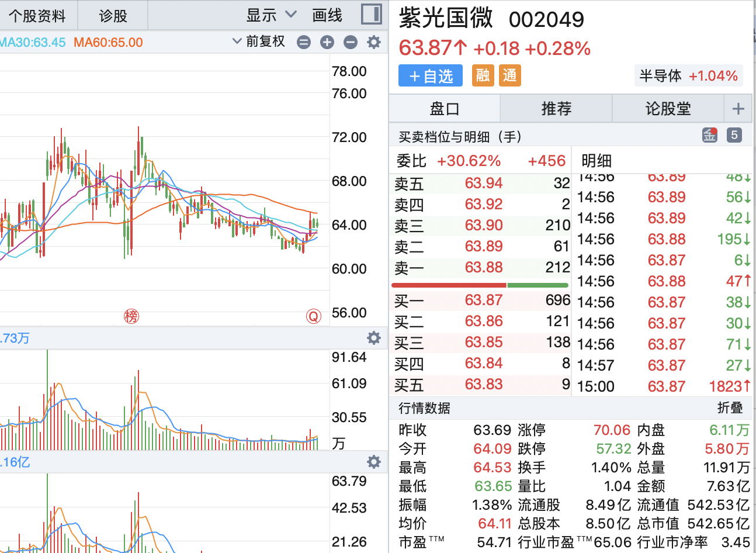Toggle the 5-level order depth icon
The image size is (756, 553).
tap(734, 135)
